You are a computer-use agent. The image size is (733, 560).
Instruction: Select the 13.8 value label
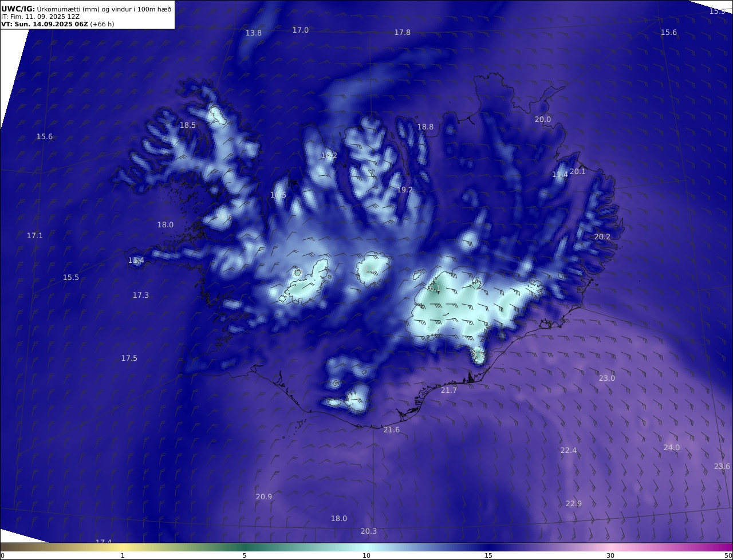pos(254,33)
